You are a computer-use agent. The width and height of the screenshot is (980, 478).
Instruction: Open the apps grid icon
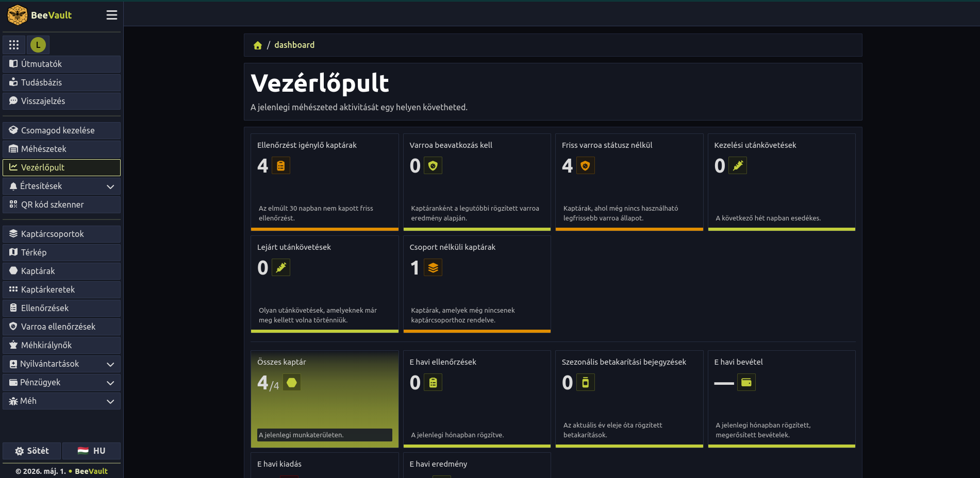14,45
